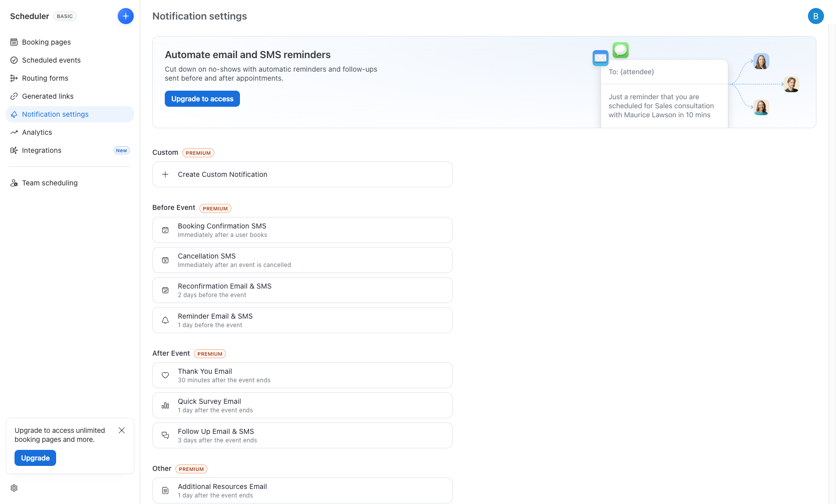Dismiss the upgrade prompt with X
The width and height of the screenshot is (836, 504).
122,430
